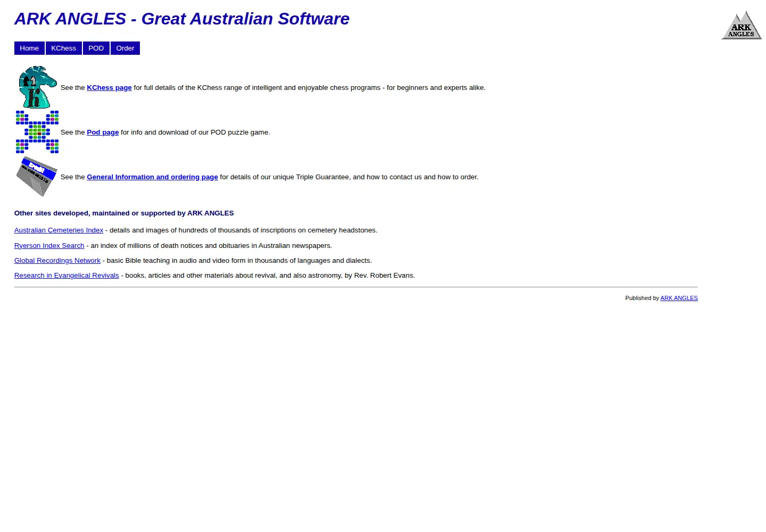
Task: Open the Australian Cemeteries Index link
Action: point(59,230)
